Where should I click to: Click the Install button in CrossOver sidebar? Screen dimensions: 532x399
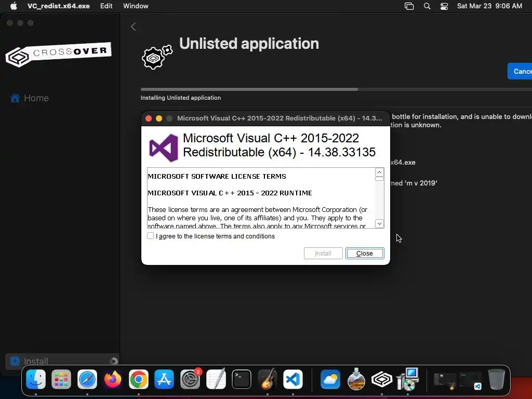pyautogui.click(x=62, y=361)
